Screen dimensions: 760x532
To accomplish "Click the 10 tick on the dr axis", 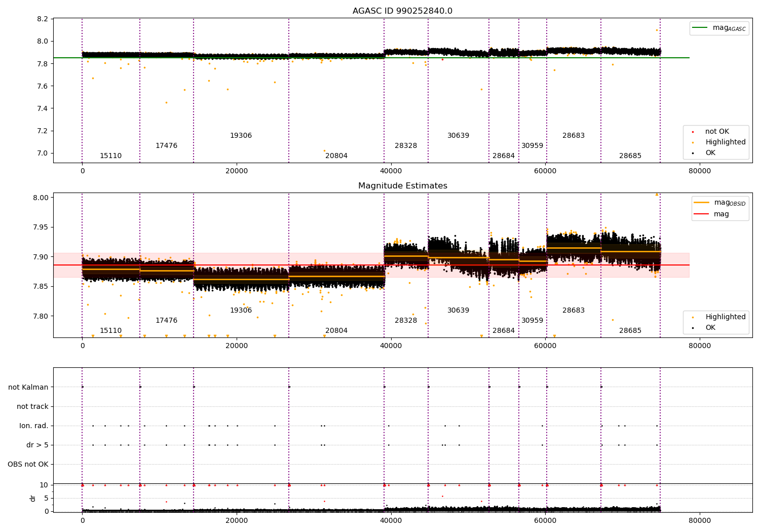I will pyautogui.click(x=44, y=485).
